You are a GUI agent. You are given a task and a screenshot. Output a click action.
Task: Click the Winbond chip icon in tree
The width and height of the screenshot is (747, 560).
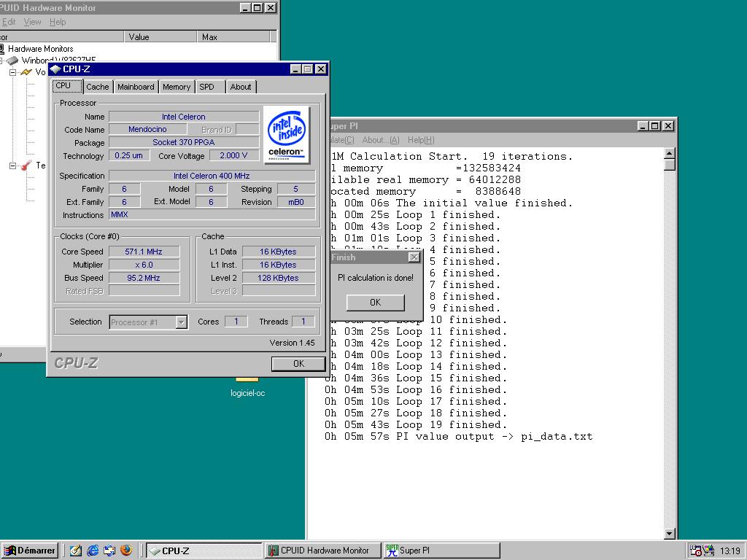[13, 61]
